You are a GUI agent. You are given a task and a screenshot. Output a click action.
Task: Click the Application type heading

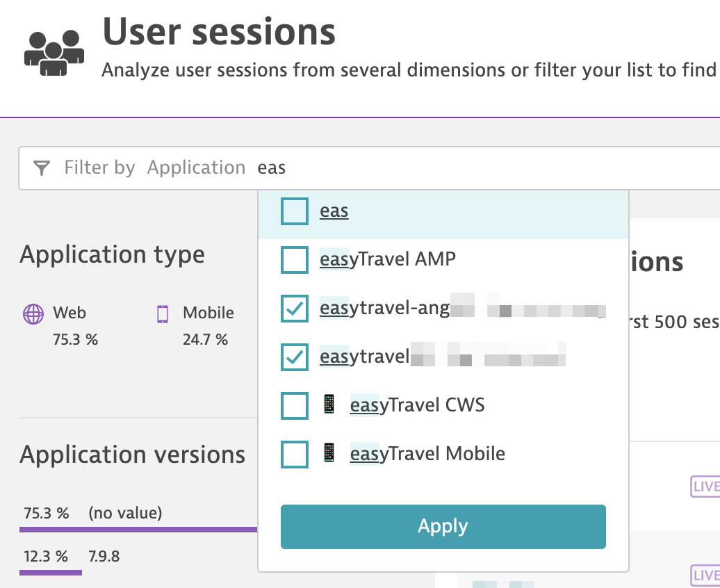point(112,254)
